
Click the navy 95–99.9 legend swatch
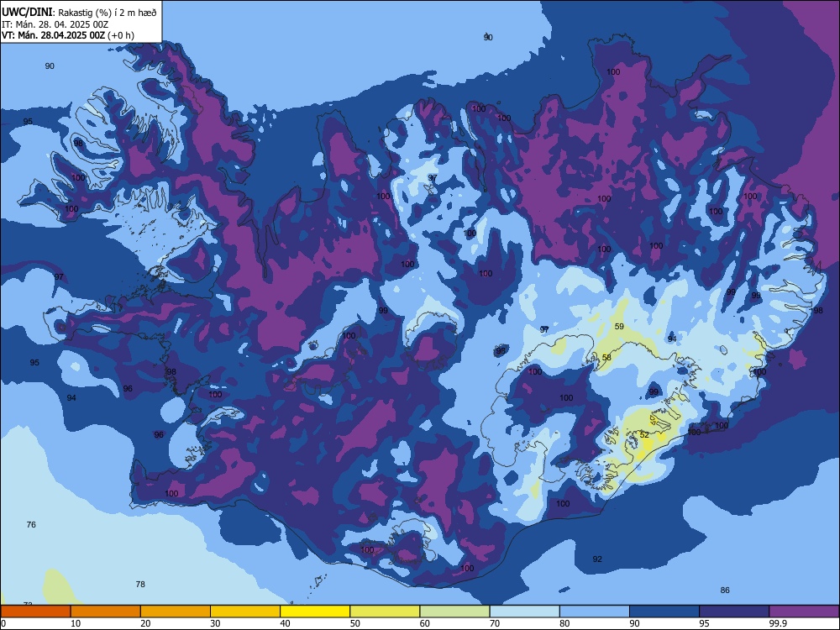pos(734,612)
